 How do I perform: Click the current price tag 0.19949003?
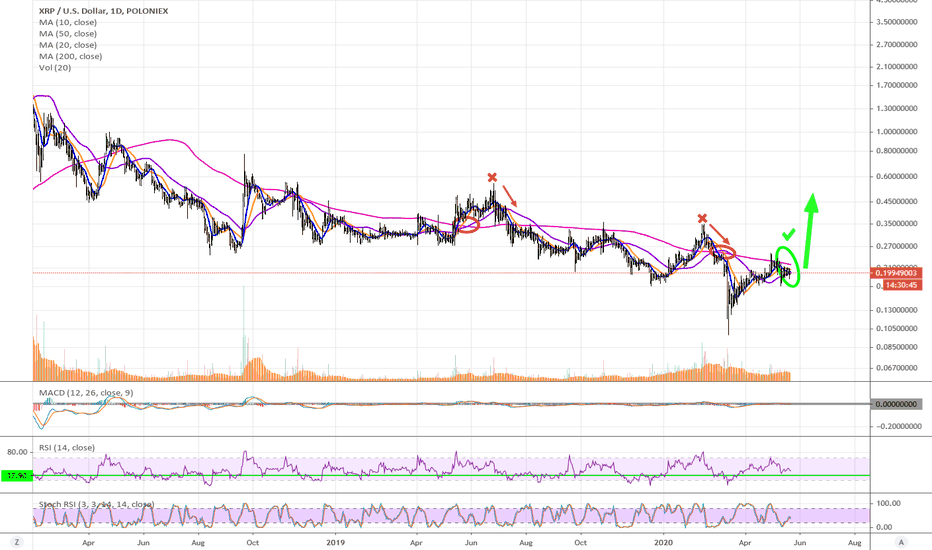[x=896, y=273]
